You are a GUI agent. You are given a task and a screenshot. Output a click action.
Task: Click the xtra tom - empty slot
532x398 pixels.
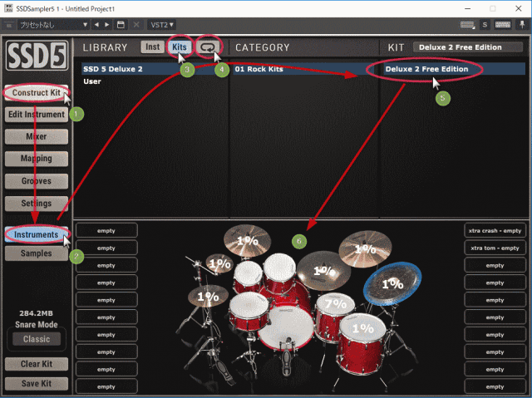pyautogui.click(x=495, y=248)
